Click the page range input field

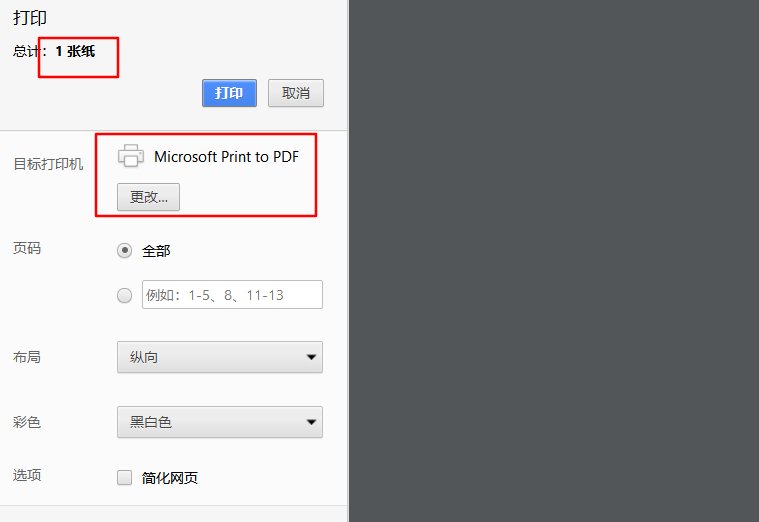[232, 295]
